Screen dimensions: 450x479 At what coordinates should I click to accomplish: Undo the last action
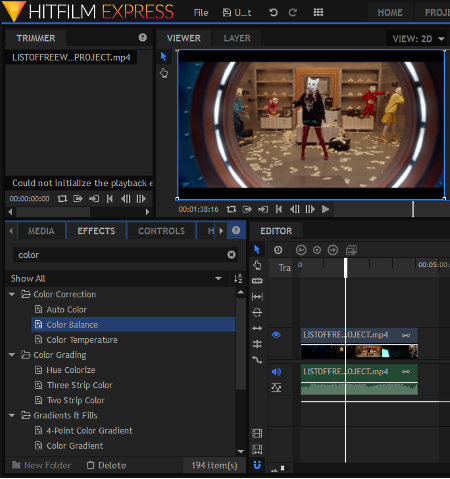(273, 13)
